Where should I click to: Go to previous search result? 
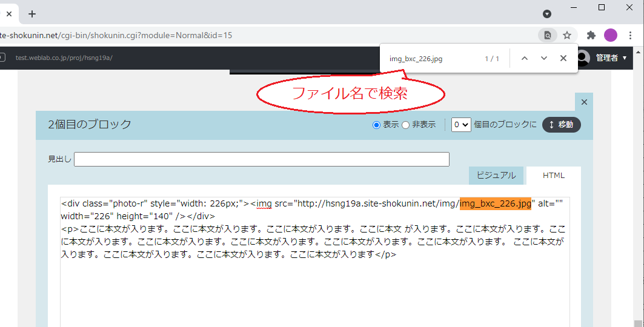(x=525, y=58)
